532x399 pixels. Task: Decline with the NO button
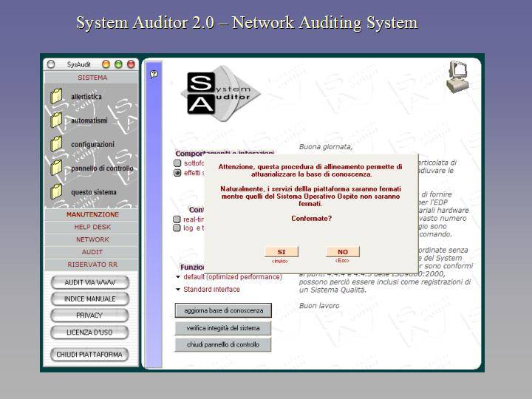[x=343, y=252]
